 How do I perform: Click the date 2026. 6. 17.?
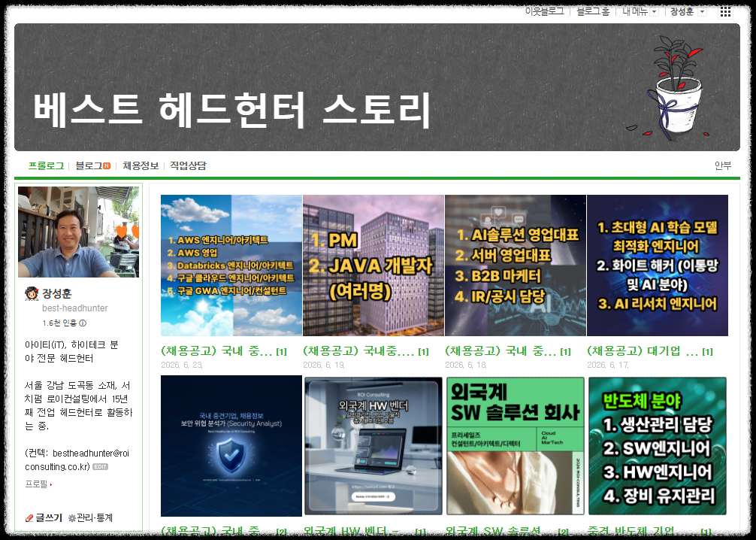pyautogui.click(x=608, y=365)
